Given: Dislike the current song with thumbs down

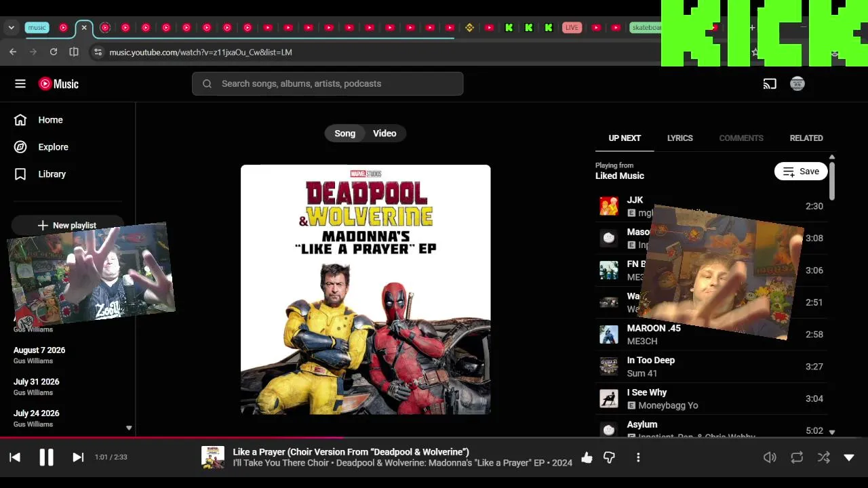Looking at the screenshot, I should 609,457.
